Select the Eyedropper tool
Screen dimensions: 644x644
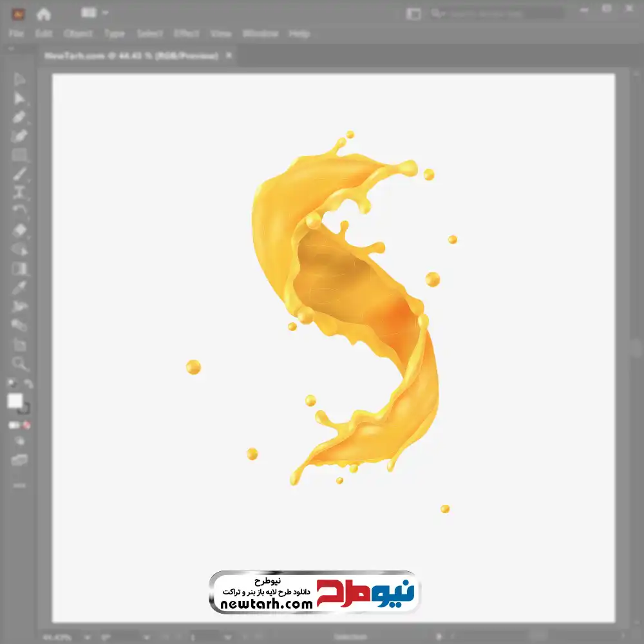[19, 287]
